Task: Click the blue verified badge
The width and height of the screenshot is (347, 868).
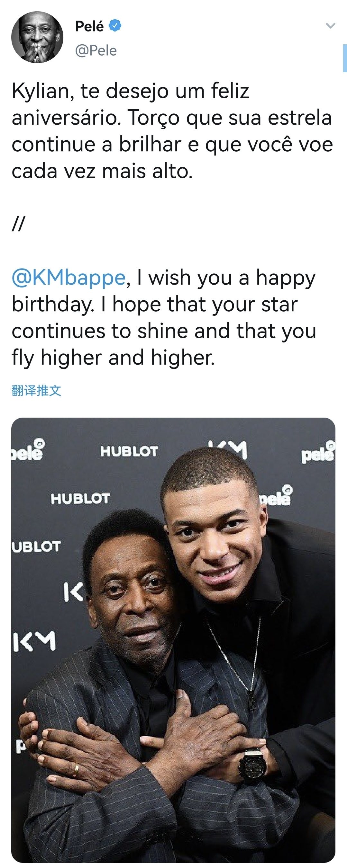Action: pyautogui.click(x=115, y=26)
